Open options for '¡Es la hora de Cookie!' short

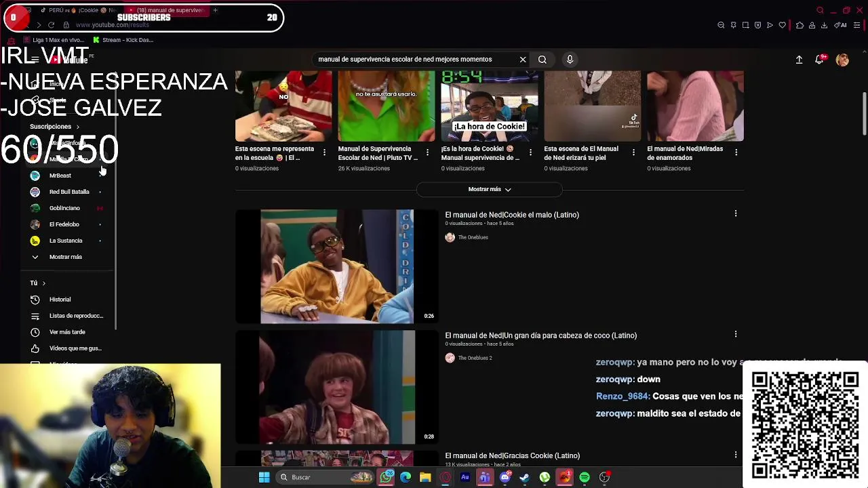(x=530, y=152)
